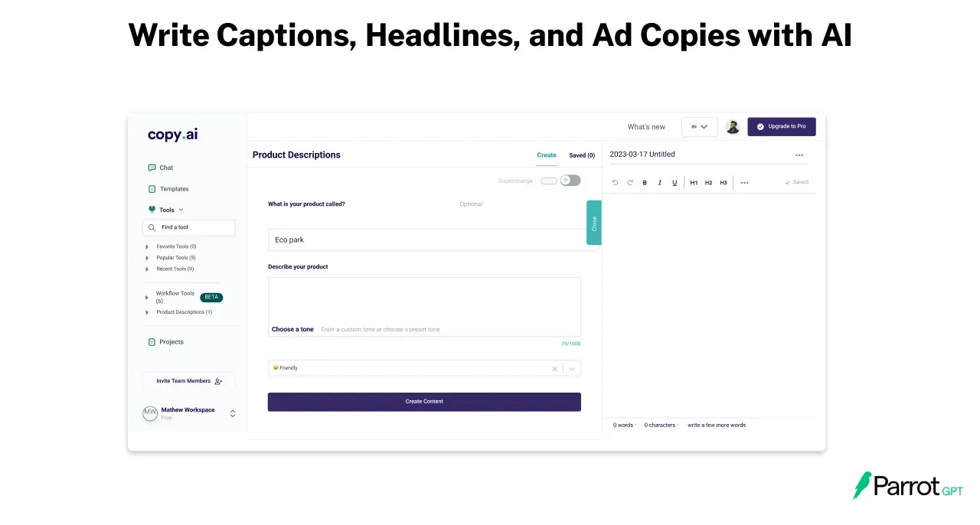Viewport: 980px width, 525px height.
Task: Switch to the Saved (0) tab
Action: click(582, 155)
